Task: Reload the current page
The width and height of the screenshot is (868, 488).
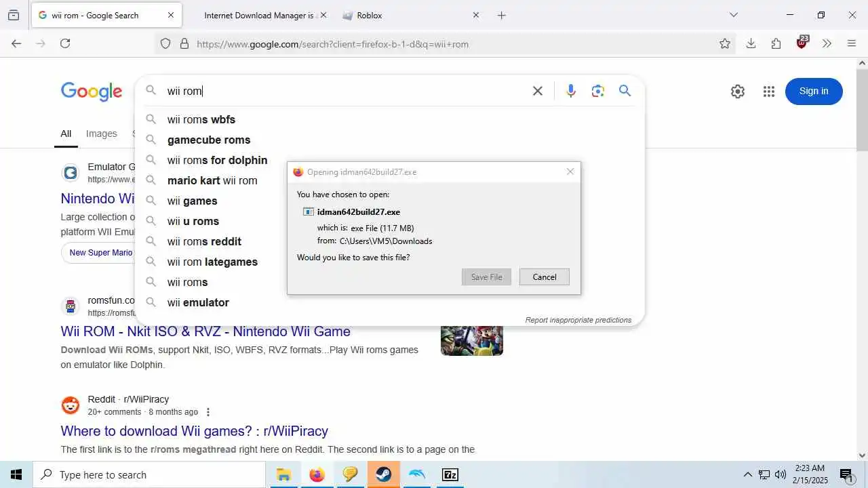Action: 65,43
